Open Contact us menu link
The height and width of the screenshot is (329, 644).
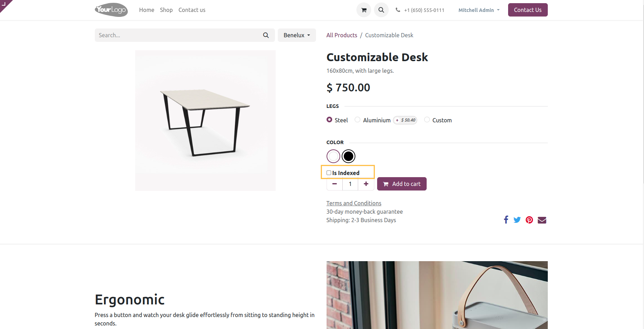[x=192, y=10]
